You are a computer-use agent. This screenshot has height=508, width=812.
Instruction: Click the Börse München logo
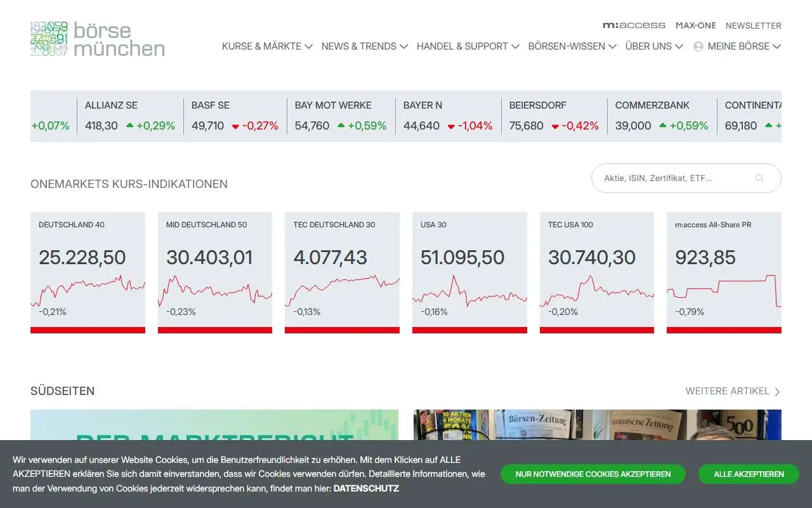pos(98,39)
